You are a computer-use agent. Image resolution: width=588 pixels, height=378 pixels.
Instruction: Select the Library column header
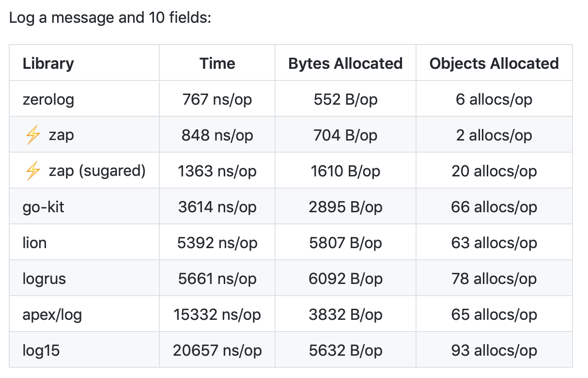[x=48, y=63]
